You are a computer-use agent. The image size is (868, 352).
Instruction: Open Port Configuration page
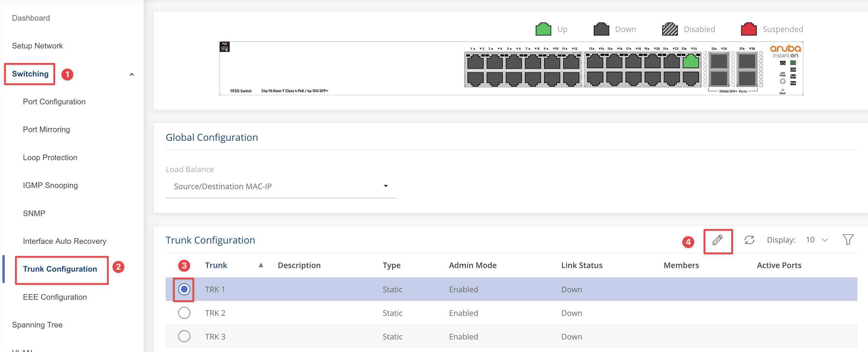pyautogui.click(x=54, y=102)
